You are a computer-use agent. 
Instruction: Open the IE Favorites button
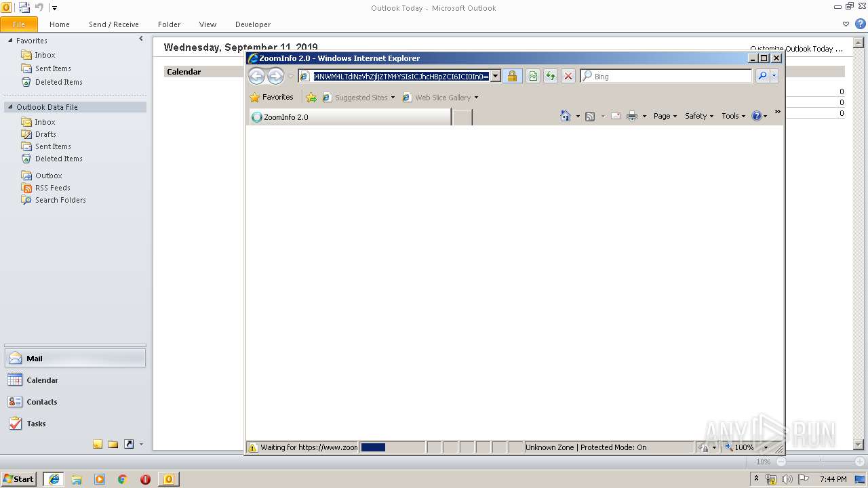[271, 97]
